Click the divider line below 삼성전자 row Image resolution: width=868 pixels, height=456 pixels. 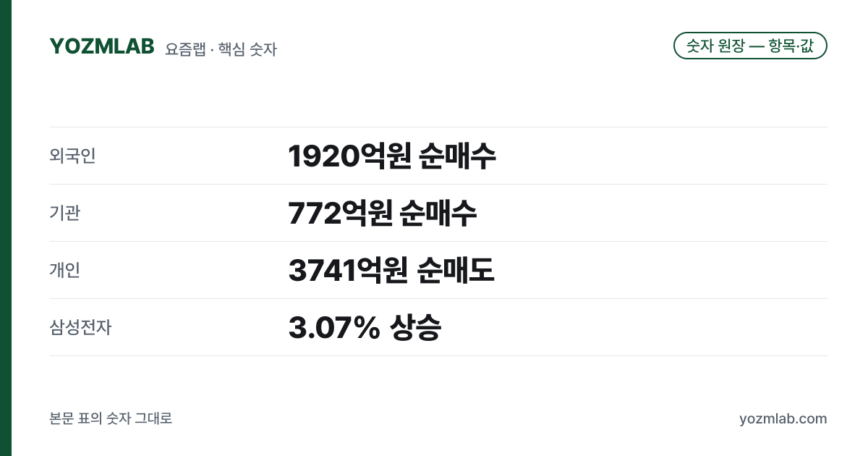click(x=438, y=355)
